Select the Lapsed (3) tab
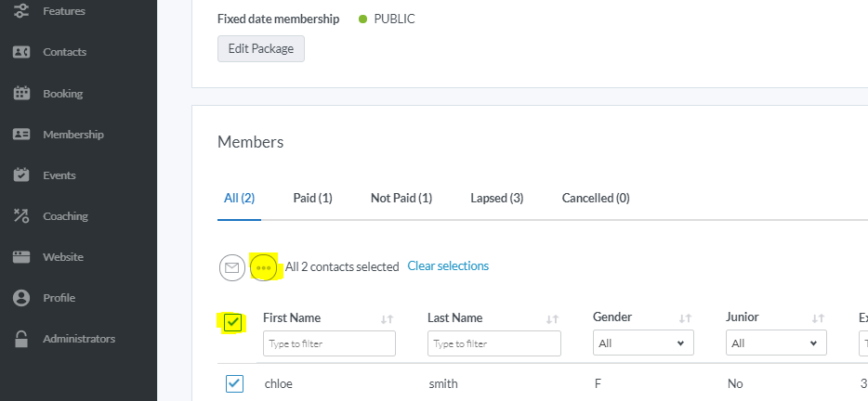Image resolution: width=868 pixels, height=401 pixels. click(x=496, y=198)
